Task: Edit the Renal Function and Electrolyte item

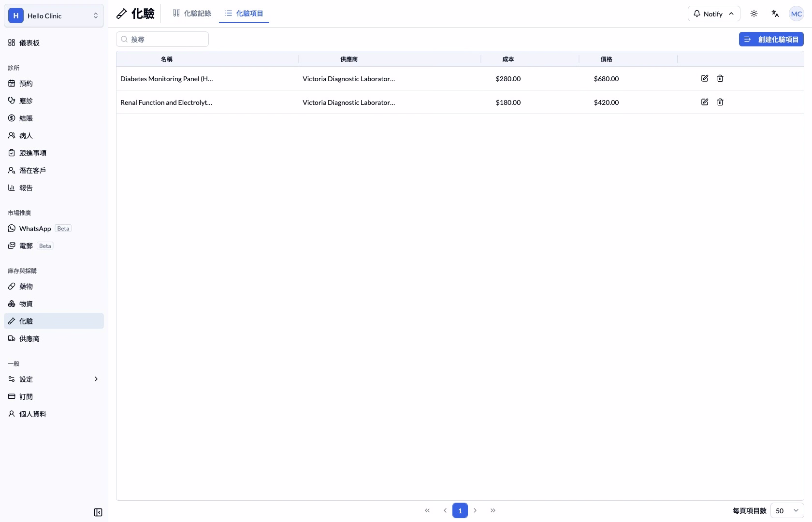Action: tap(705, 102)
